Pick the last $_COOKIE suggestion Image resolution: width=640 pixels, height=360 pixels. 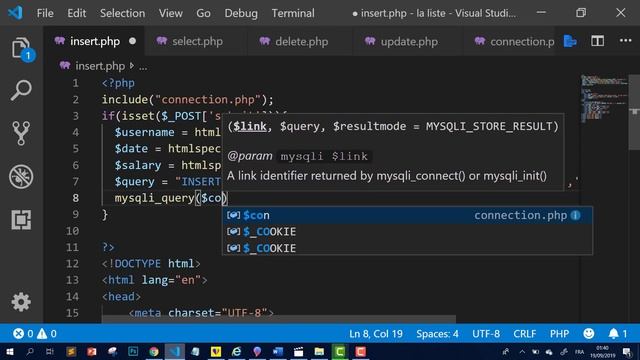pos(407,248)
